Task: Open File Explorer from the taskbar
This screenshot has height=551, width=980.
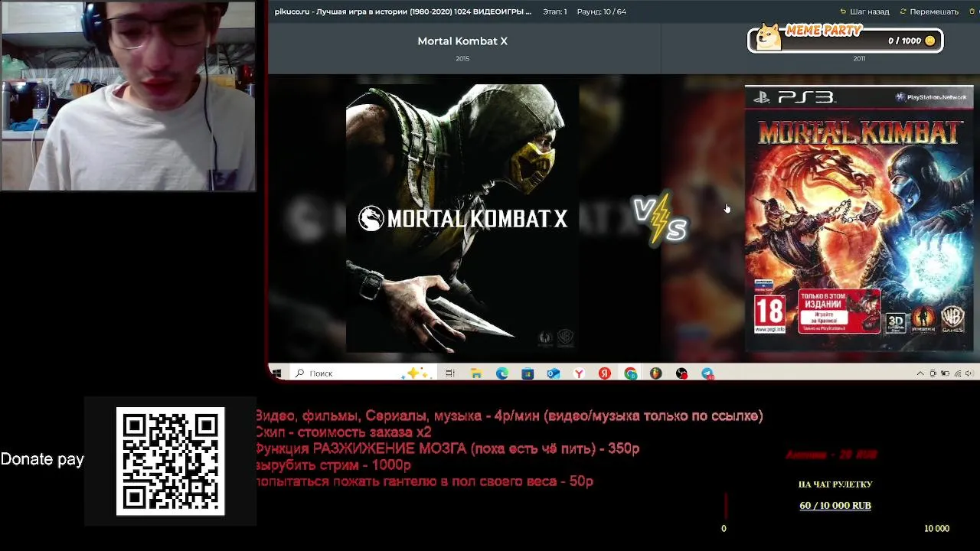Action: (x=476, y=373)
